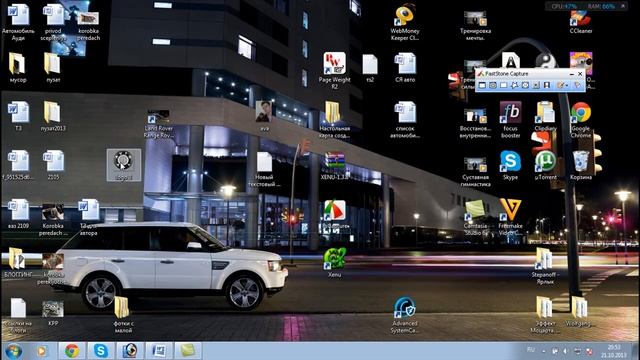The height and width of the screenshot is (360, 640).
Task: Select ava portrait image file
Action: click(264, 116)
